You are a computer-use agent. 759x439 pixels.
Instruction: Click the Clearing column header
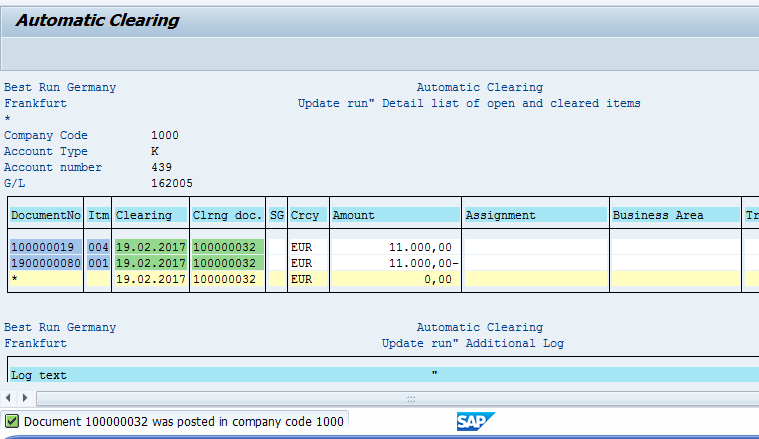pyautogui.click(x=144, y=215)
